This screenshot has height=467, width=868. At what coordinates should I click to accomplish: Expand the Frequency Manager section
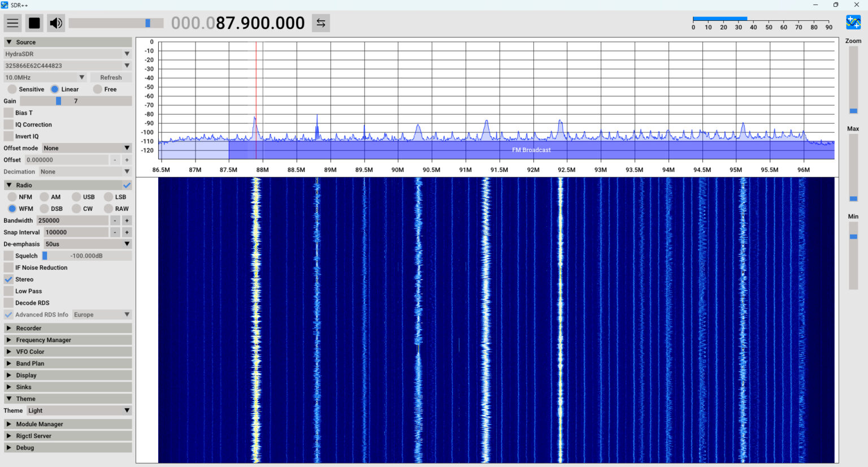coord(67,340)
